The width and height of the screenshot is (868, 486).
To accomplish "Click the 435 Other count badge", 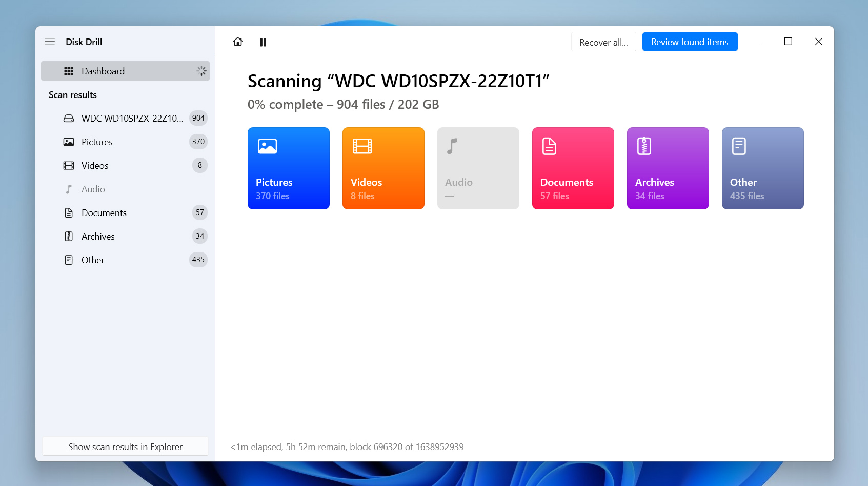I will (x=198, y=260).
